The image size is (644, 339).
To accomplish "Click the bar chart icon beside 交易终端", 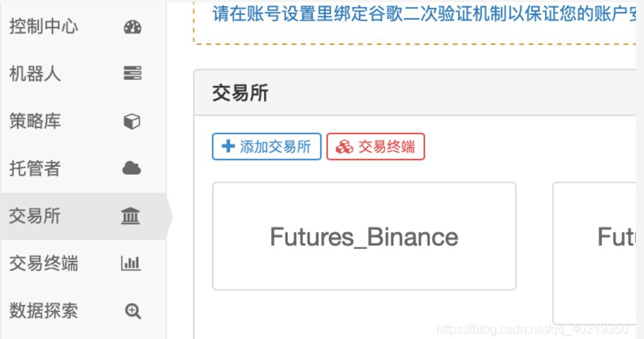I will coord(131,264).
